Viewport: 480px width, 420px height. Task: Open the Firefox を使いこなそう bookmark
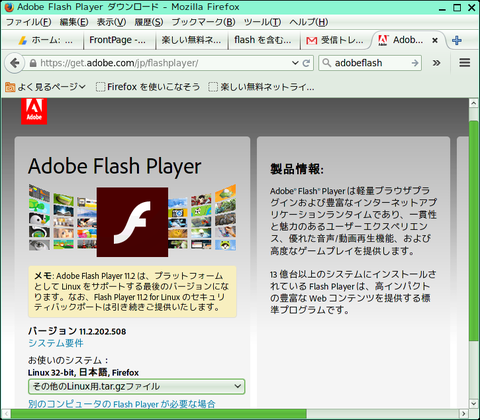pos(148,87)
